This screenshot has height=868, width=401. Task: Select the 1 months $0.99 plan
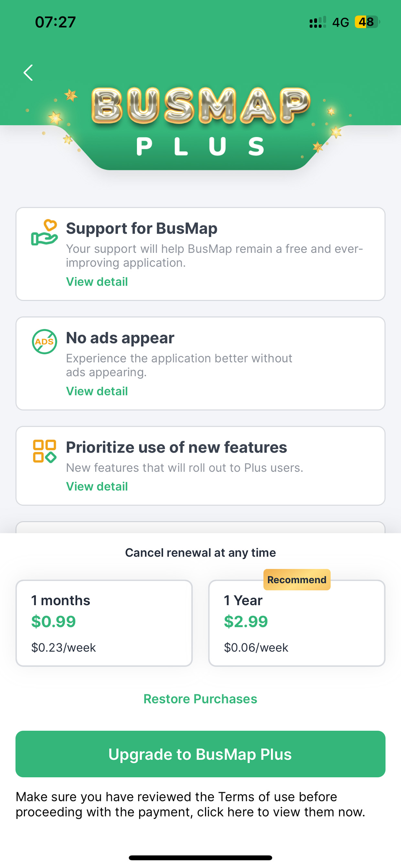click(104, 623)
